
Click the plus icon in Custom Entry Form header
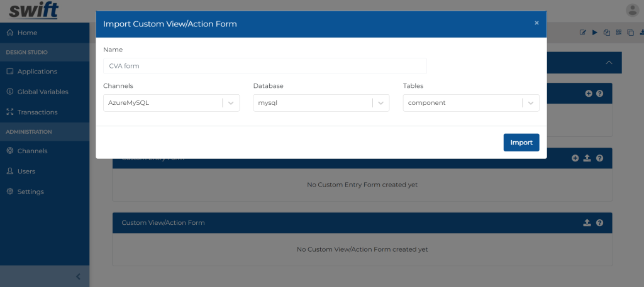(x=575, y=158)
